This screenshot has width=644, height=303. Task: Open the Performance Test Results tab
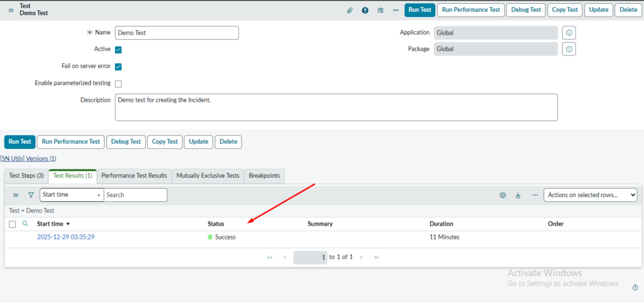134,176
